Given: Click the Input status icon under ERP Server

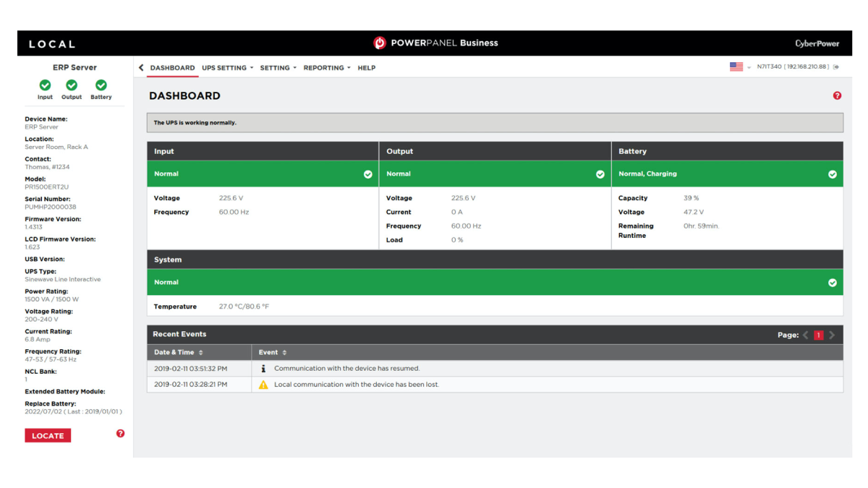Looking at the screenshot, I should pyautogui.click(x=45, y=85).
